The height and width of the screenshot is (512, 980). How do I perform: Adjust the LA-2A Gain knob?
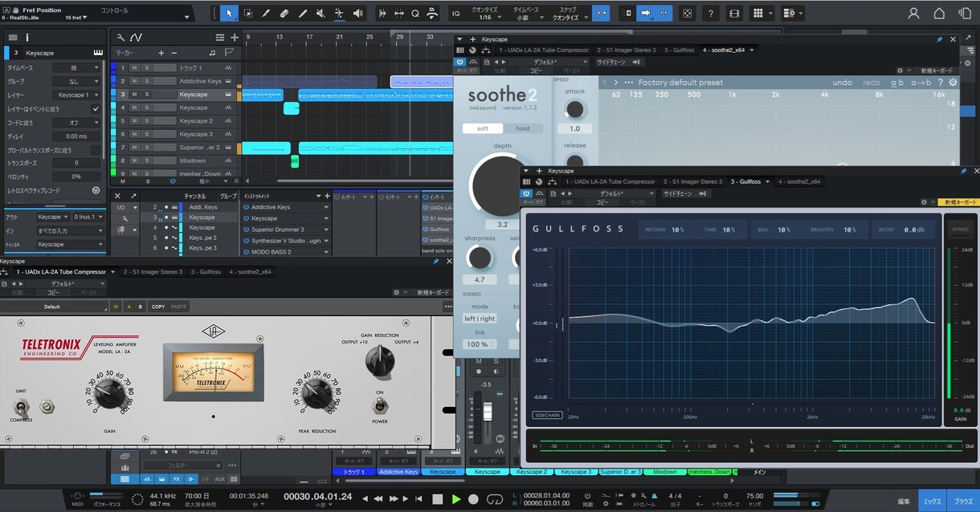coord(109,393)
